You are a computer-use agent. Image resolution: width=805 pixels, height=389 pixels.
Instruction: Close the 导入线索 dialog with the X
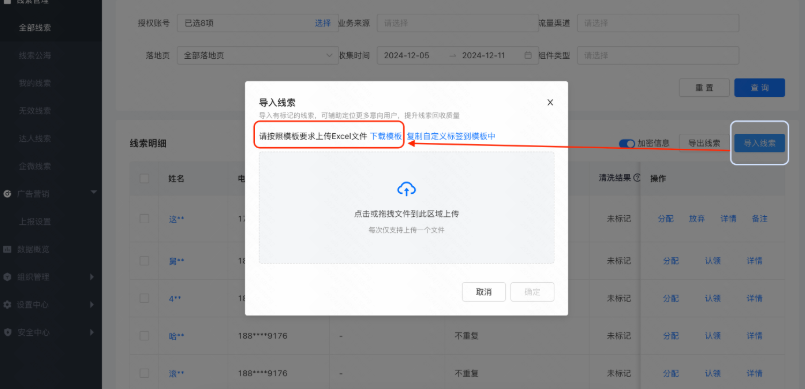(550, 102)
